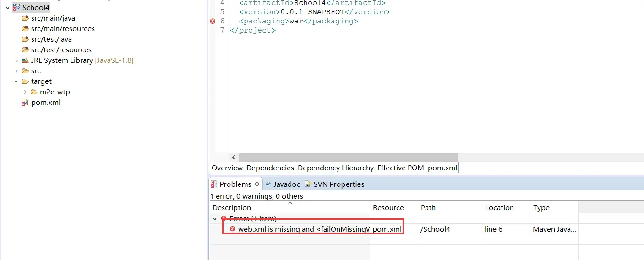The width and height of the screenshot is (644, 260).
Task: Click the src/test/java folder icon
Action: (25, 39)
